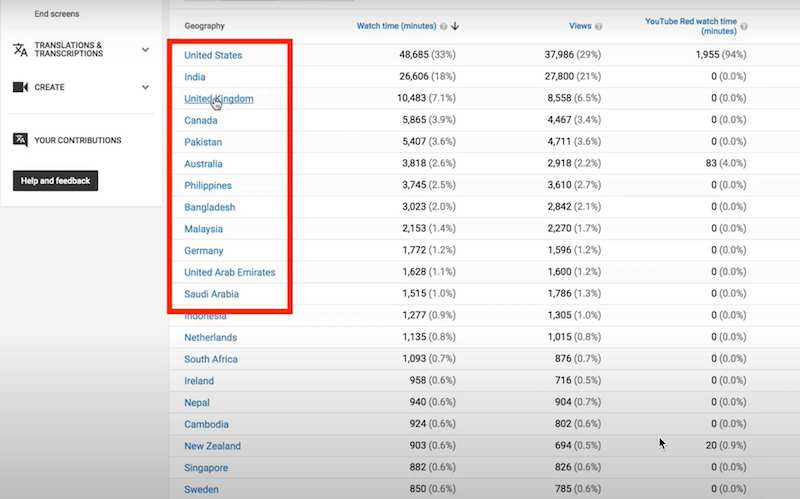Select the Create menu item
Image resolution: width=800 pixels, height=499 pixels.
click(49, 87)
